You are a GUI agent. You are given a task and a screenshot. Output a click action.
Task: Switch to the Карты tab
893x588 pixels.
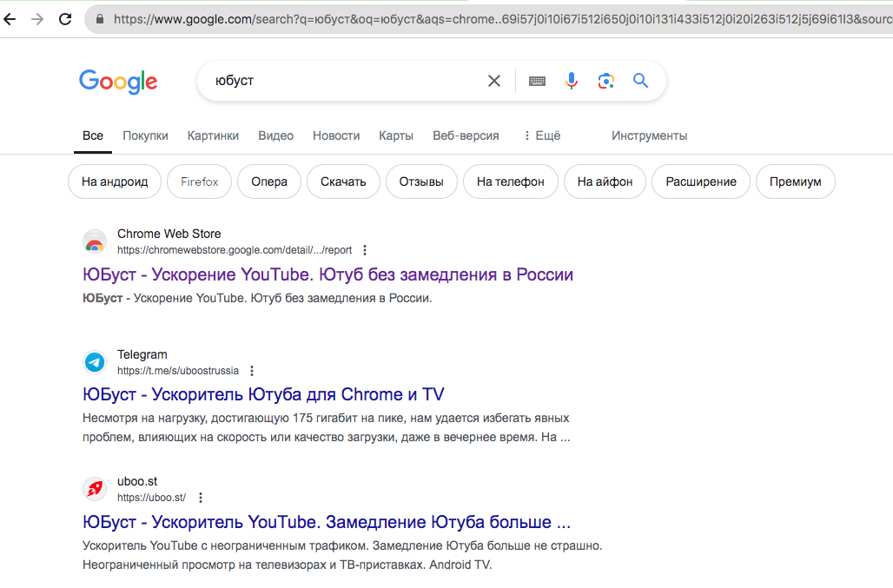coord(396,135)
